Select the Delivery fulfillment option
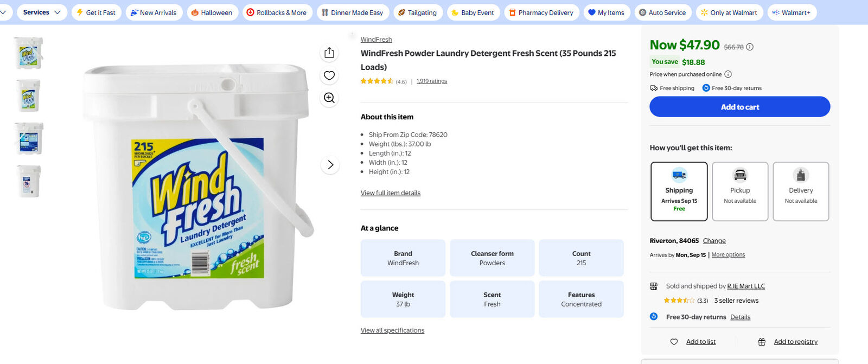Screen dimensions: 868x364 (801, 191)
